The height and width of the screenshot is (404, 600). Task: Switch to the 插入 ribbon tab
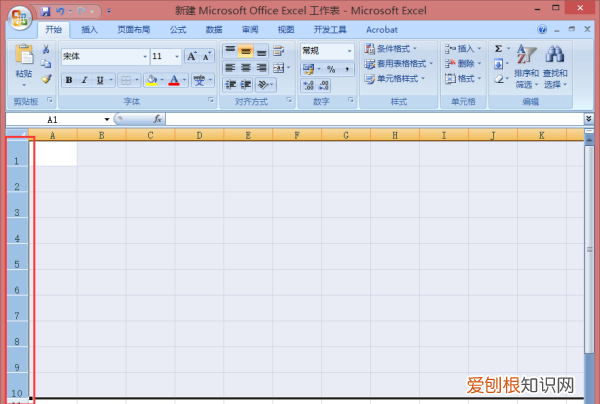pos(89,30)
